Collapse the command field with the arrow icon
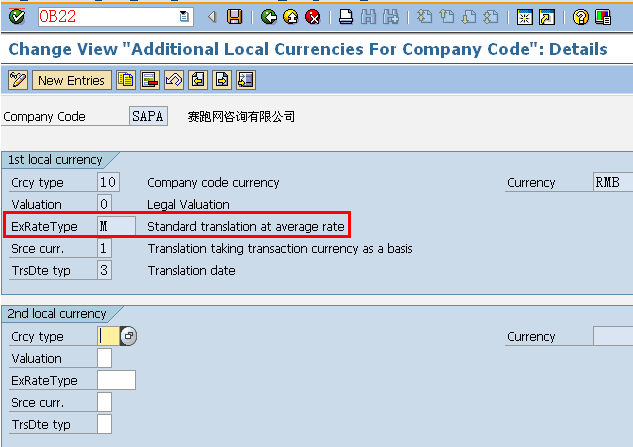This screenshot has height=447, width=633. (212, 17)
